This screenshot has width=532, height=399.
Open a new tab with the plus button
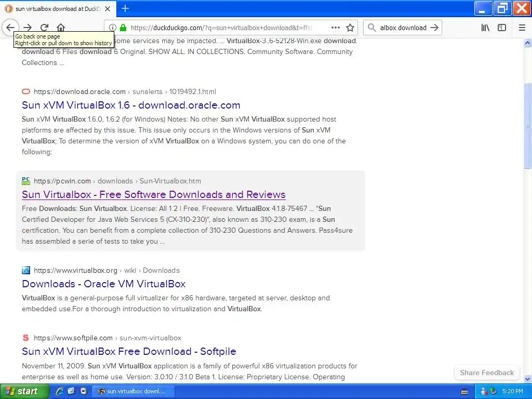(125, 8)
